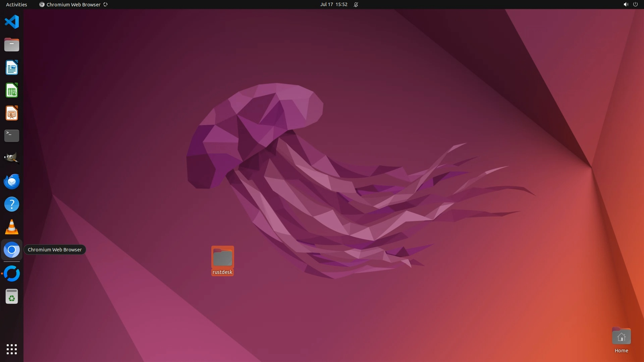644x362 pixels.
Task: Open the blue circular-arrow app in the dock
Action: (x=12, y=274)
